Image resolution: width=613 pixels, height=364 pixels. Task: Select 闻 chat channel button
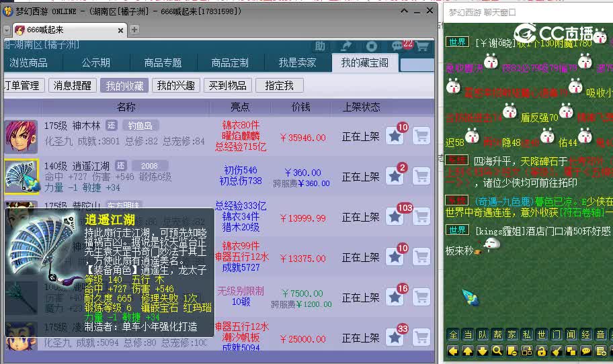(571, 334)
